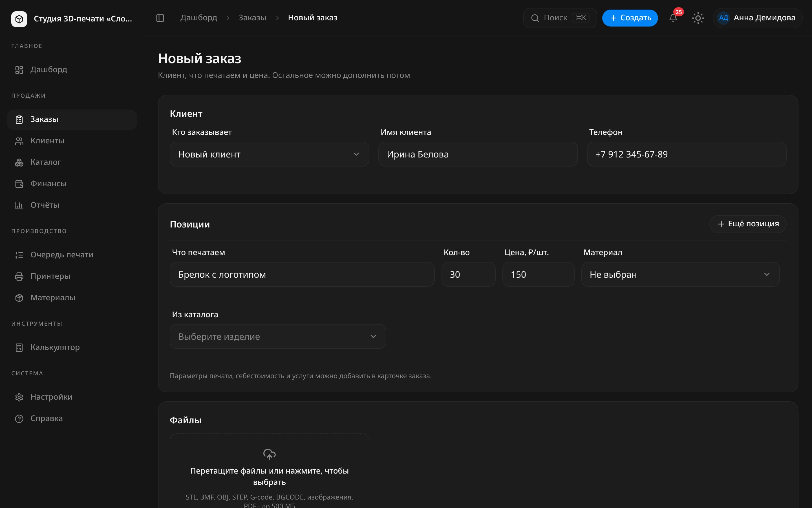Click the Принтеры printer icon

19,277
